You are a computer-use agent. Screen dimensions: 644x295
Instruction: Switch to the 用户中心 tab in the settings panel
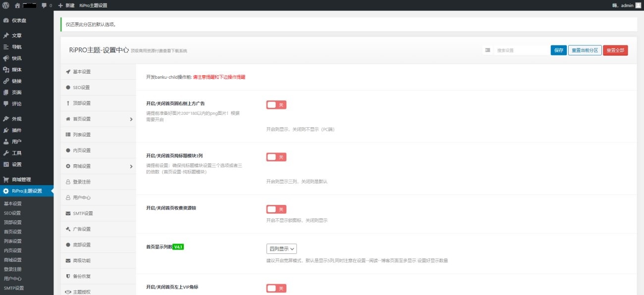coord(98,197)
